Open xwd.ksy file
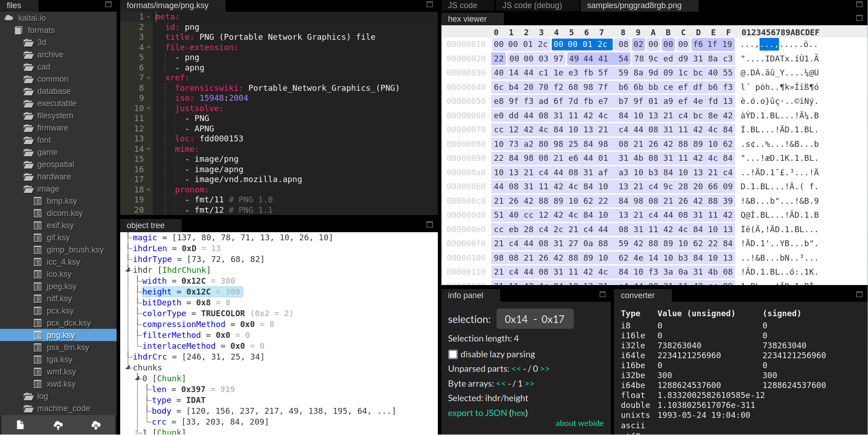This screenshot has height=435, width=868. coord(61,384)
